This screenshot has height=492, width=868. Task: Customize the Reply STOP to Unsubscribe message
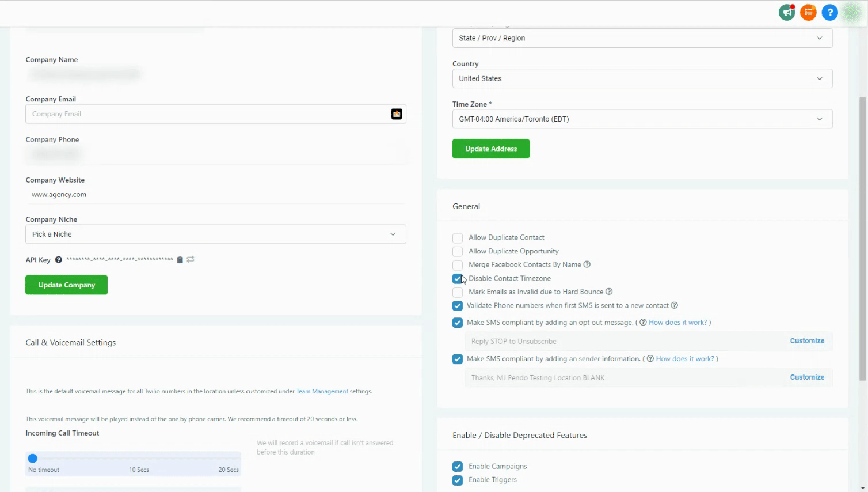[807, 341]
